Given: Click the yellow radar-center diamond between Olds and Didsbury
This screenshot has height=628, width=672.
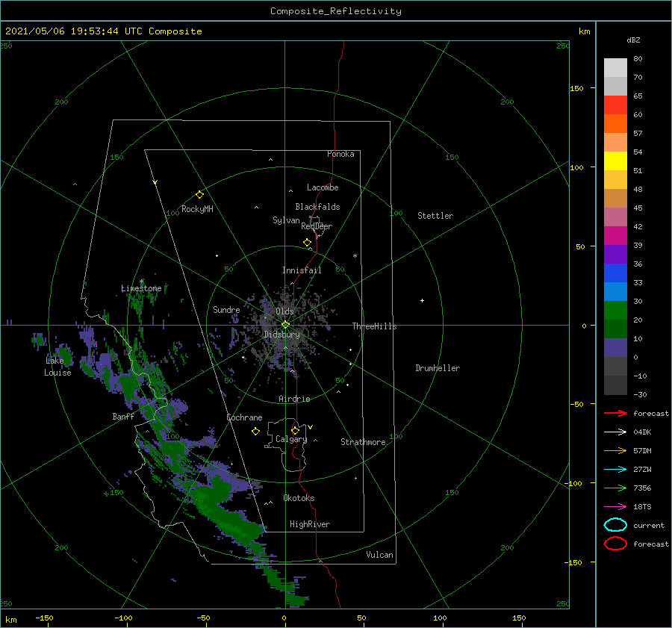Looking at the screenshot, I should 285,325.
